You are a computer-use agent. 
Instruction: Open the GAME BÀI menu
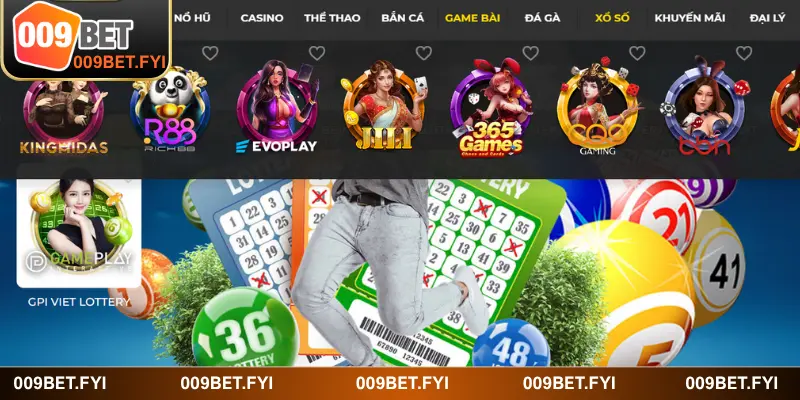pos(472,18)
